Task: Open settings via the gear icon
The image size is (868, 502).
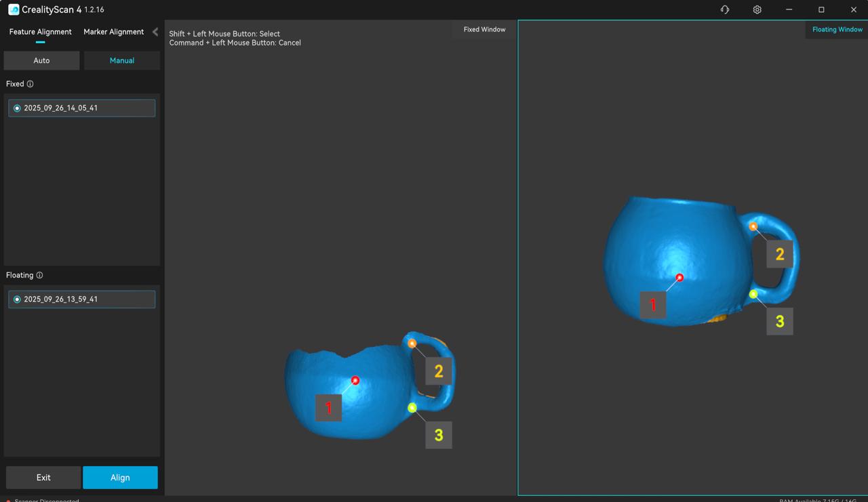Action: pos(757,9)
